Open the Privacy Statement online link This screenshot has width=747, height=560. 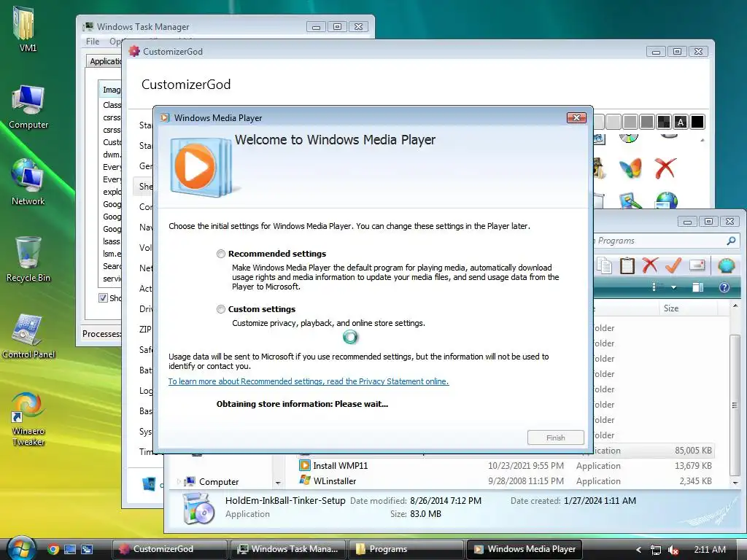(x=309, y=381)
